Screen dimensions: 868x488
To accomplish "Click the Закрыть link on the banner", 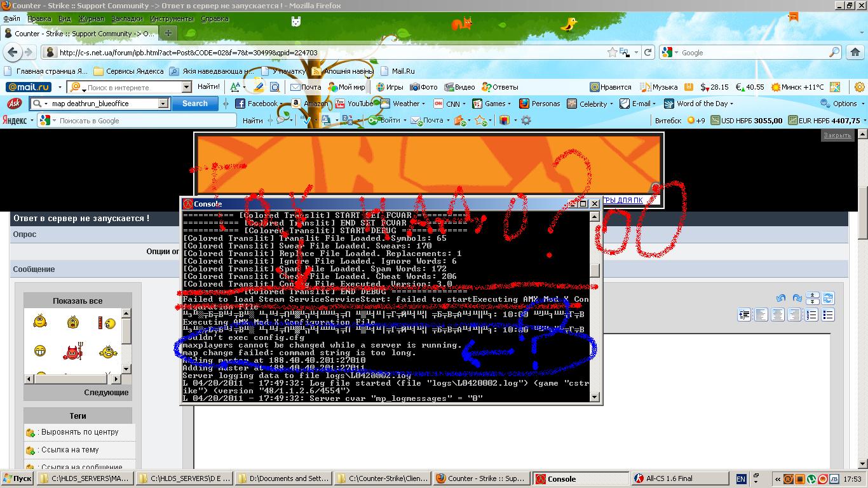I will 837,135.
